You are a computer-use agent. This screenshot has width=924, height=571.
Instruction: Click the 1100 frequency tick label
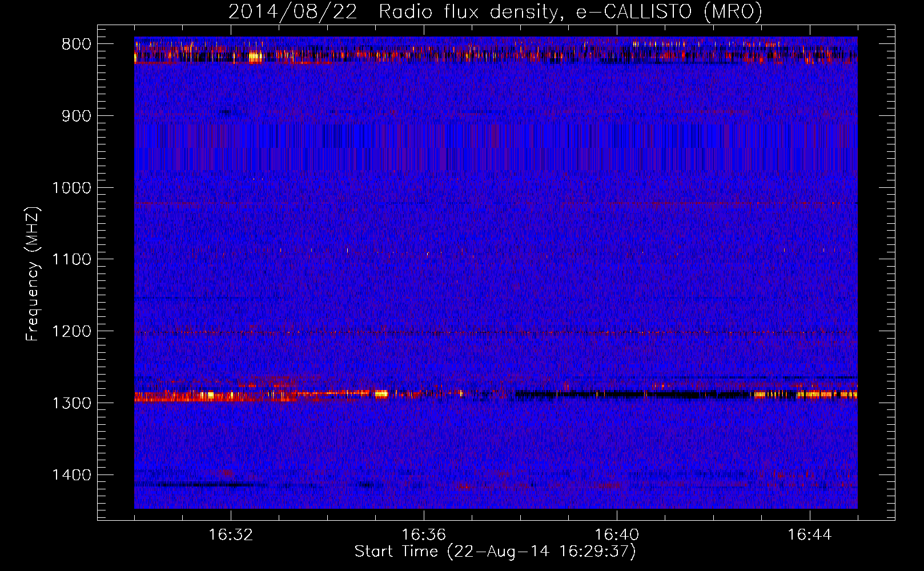click(71, 260)
